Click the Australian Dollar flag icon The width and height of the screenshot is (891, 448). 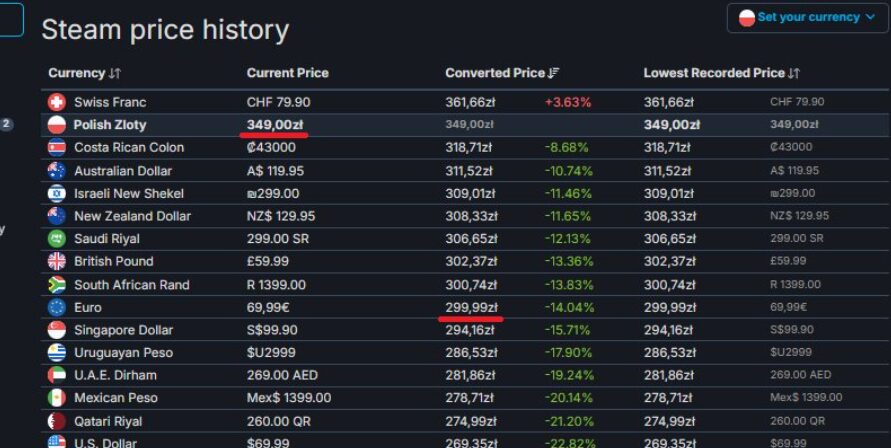point(57,171)
